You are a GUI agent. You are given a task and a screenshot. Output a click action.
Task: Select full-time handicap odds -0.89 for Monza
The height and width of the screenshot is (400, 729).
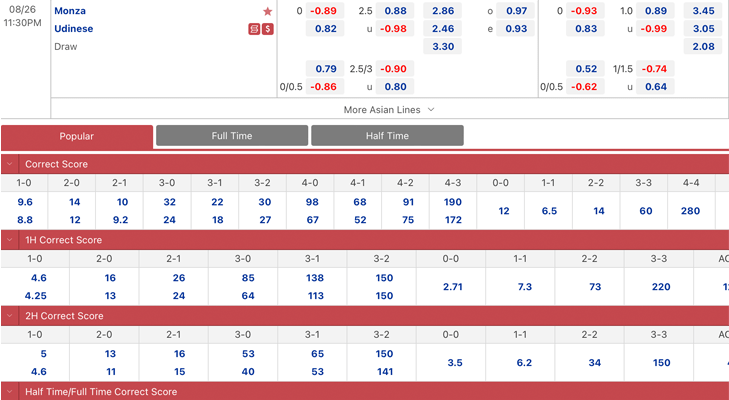tap(325, 11)
